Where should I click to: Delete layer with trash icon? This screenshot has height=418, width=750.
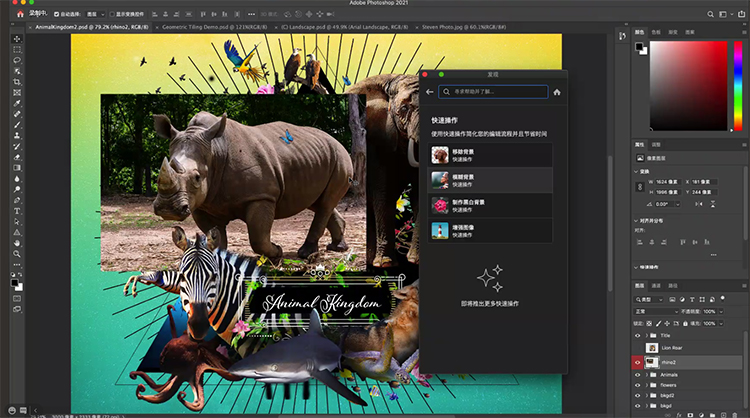click(735, 415)
